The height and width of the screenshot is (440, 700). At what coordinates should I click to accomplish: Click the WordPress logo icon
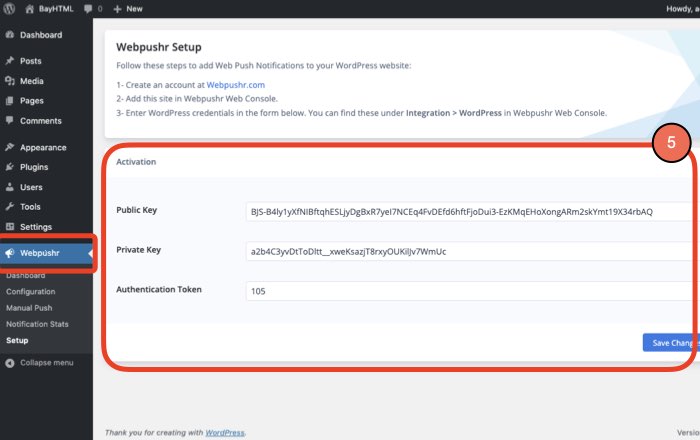9,8
